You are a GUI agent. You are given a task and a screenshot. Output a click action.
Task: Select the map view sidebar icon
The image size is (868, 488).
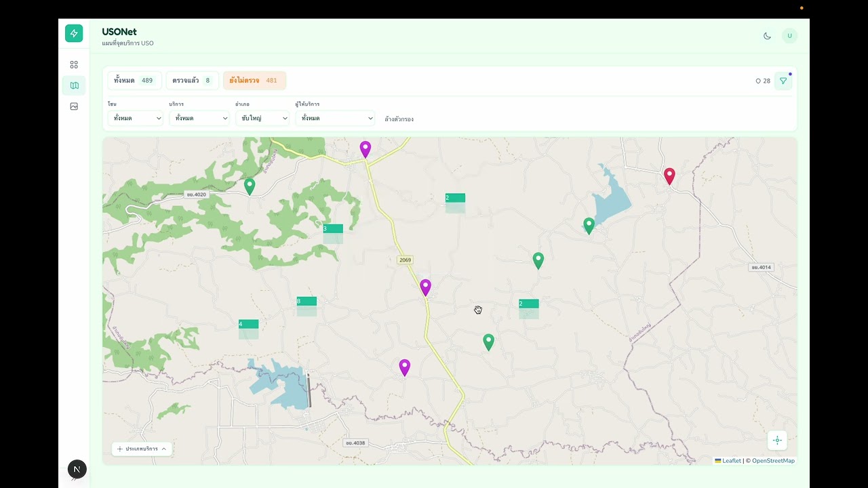74,85
